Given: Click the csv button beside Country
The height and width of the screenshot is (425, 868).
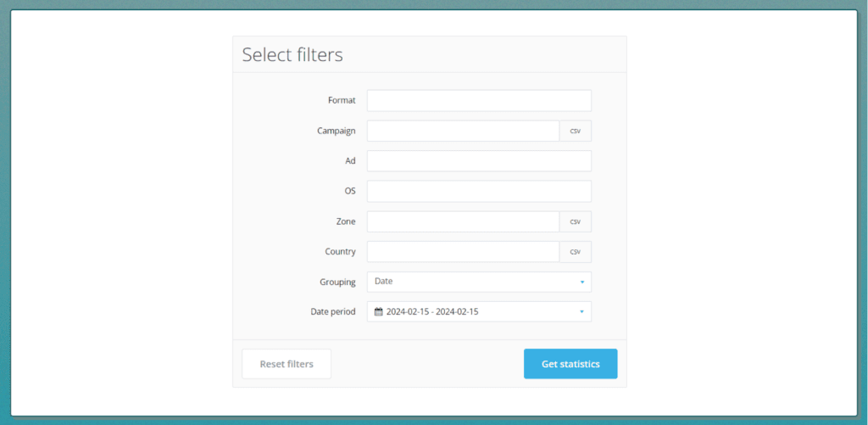Looking at the screenshot, I should [575, 252].
